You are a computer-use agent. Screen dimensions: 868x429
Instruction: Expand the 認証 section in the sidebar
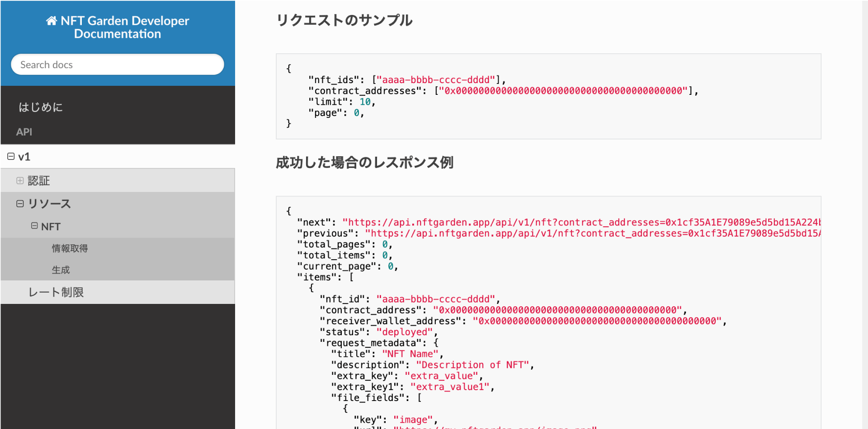pos(20,180)
